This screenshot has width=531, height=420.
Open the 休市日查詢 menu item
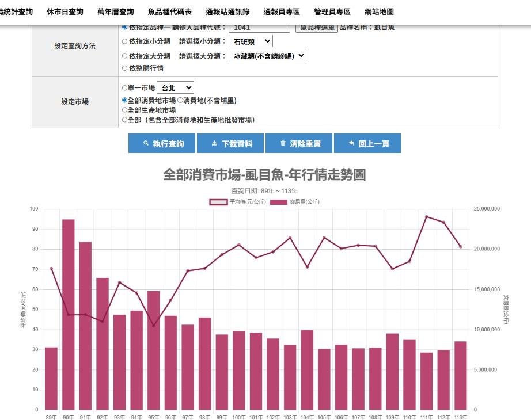click(x=65, y=12)
